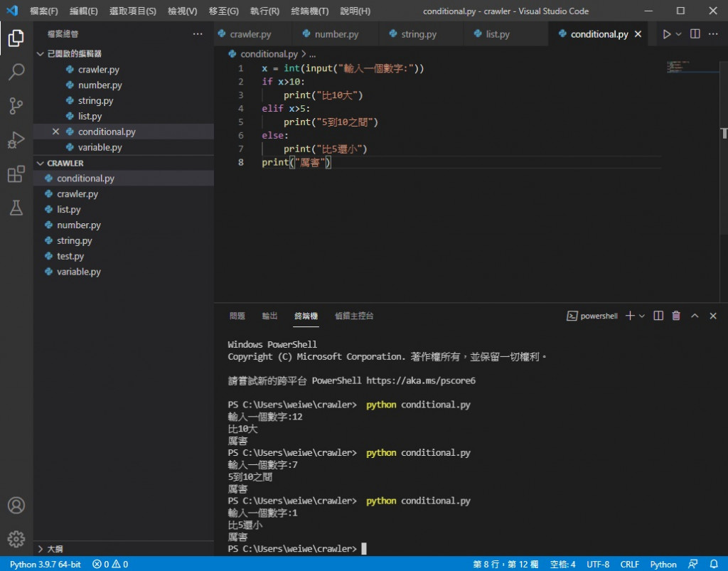Collapse the open editors section

tap(41, 54)
